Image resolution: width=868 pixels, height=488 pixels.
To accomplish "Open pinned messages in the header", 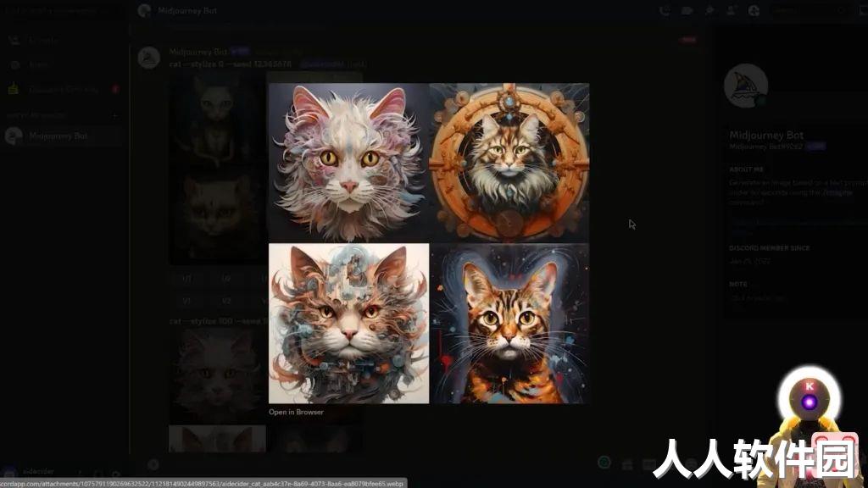I will (709, 10).
